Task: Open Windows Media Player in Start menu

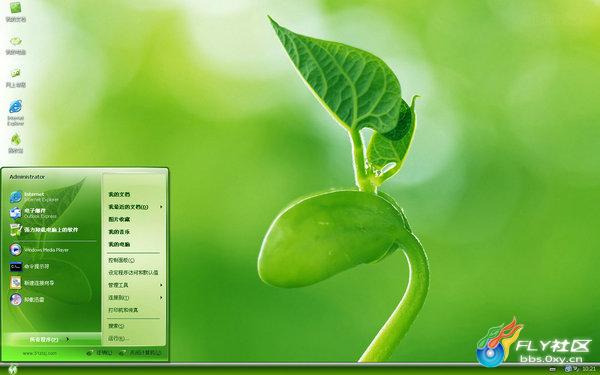Action: 39,250
